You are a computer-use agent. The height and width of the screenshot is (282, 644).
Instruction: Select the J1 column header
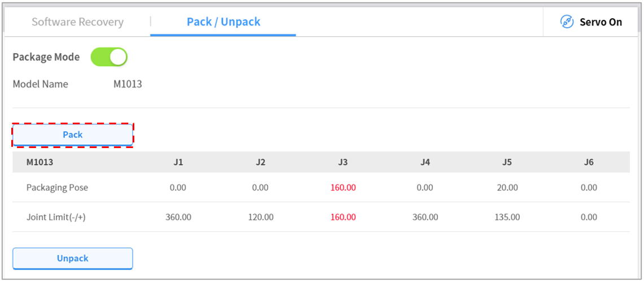(178, 162)
